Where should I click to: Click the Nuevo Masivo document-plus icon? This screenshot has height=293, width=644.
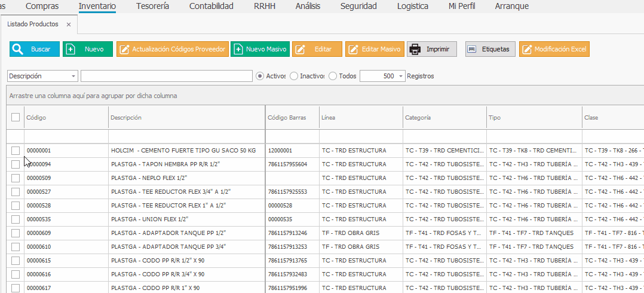tap(238, 49)
